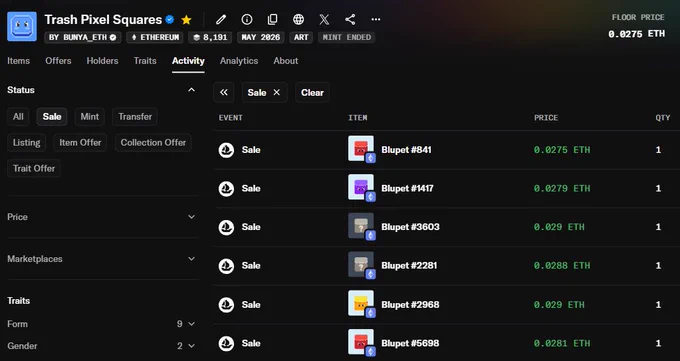Click the 8,191 items count badge

(210, 37)
